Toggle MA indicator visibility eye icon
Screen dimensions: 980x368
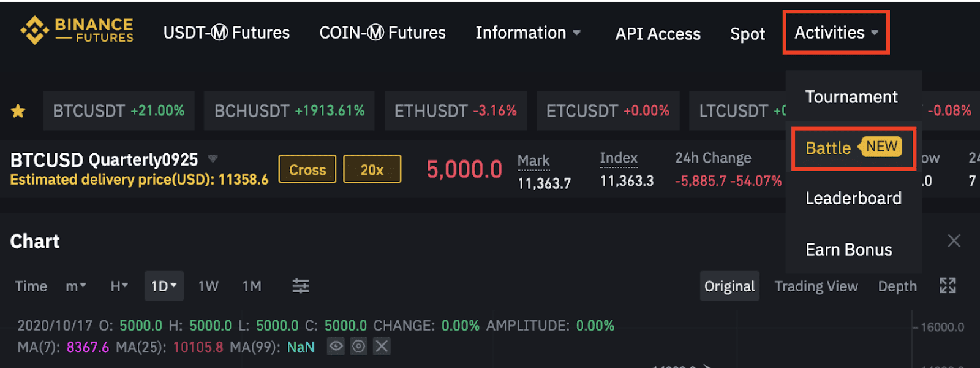point(336,347)
